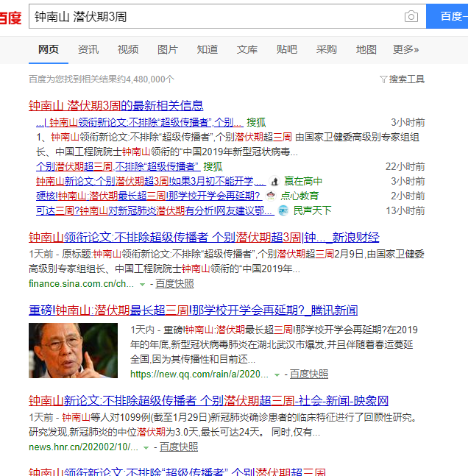Click the news.hnr.cn/202002/10/... URL

pos(83,447)
